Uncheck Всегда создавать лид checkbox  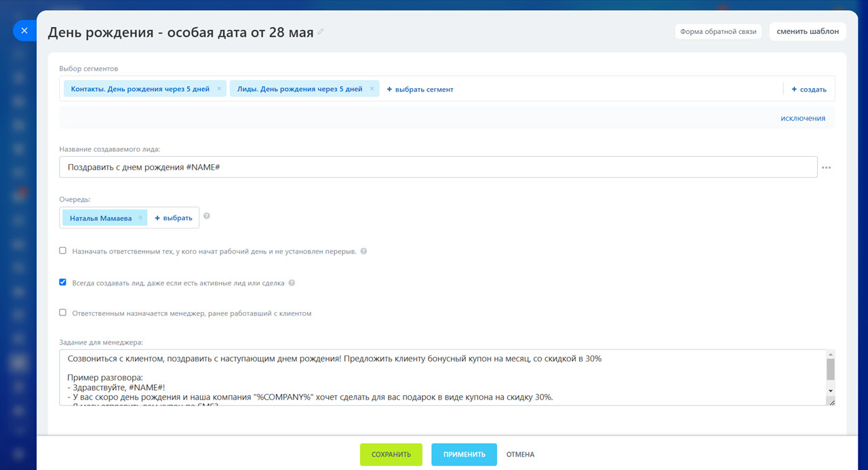(x=63, y=282)
